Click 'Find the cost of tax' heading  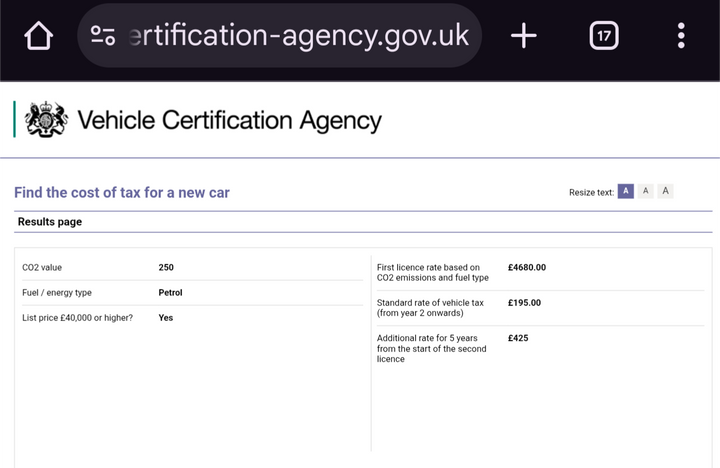click(122, 192)
